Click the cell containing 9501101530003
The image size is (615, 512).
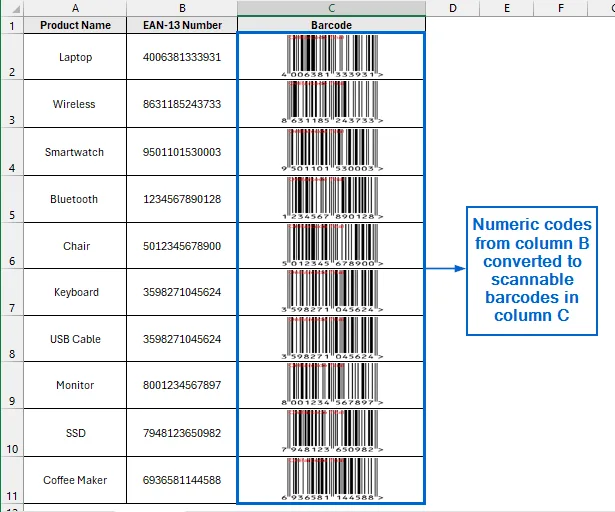click(x=182, y=151)
